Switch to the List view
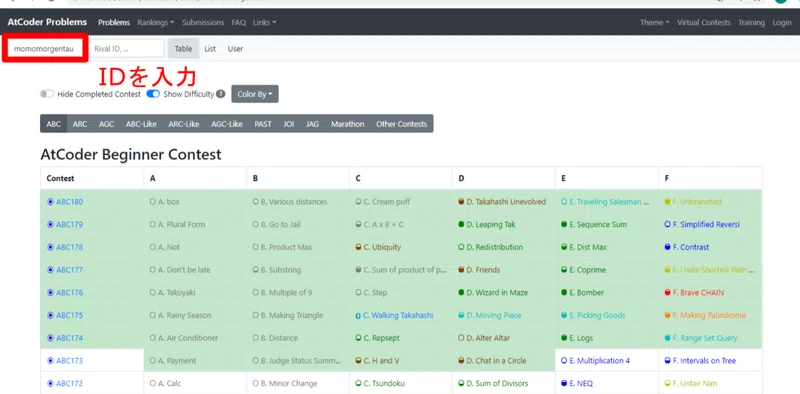 pyautogui.click(x=210, y=49)
